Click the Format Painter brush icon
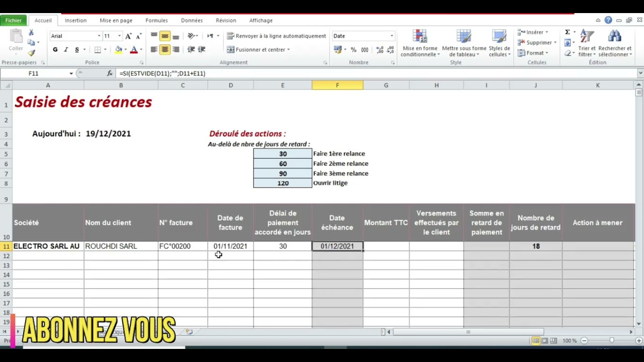 point(31,53)
